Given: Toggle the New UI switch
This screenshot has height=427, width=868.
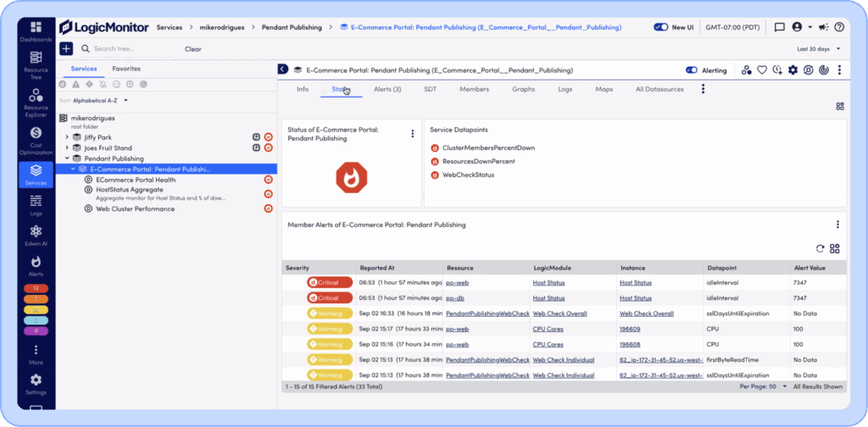Looking at the screenshot, I should (x=661, y=27).
